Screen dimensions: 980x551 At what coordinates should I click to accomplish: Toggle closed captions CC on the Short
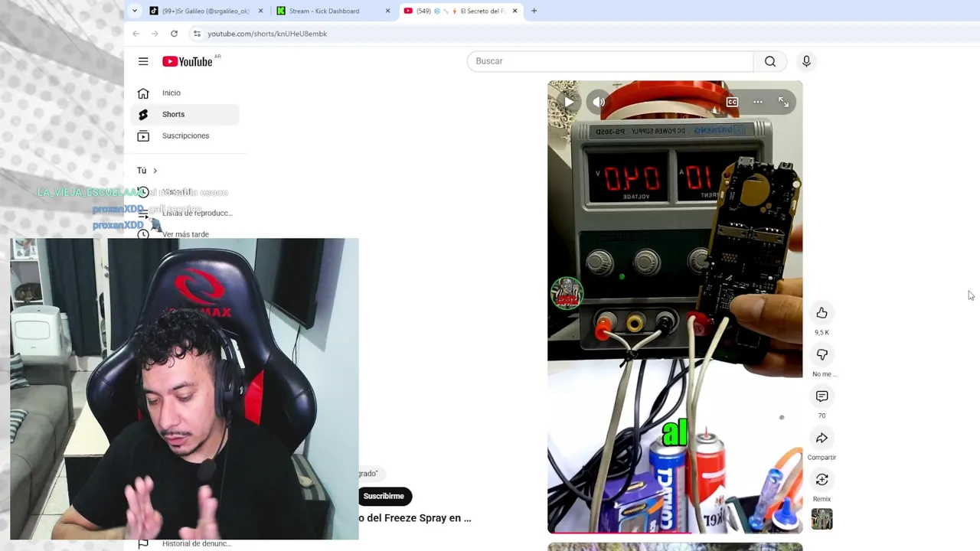pos(732,102)
